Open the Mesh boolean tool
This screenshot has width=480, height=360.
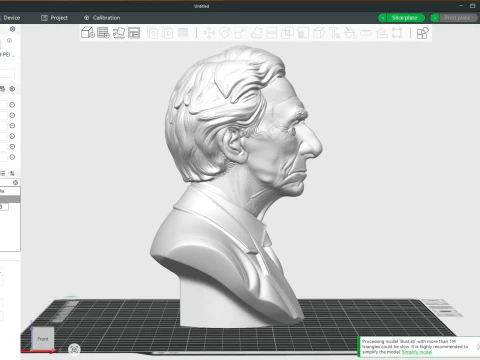287,33
